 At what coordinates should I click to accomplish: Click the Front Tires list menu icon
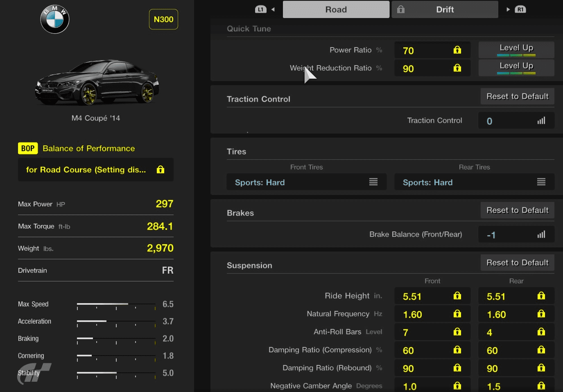click(373, 182)
